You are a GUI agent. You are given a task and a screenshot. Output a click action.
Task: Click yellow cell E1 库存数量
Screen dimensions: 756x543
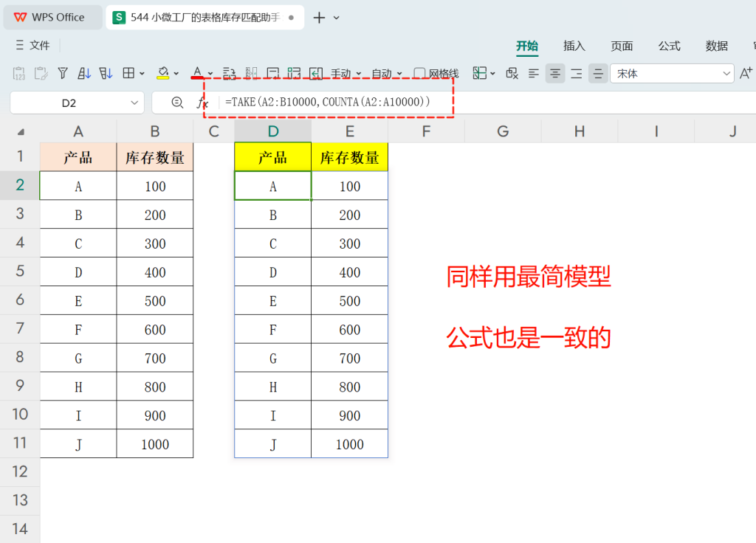point(349,157)
